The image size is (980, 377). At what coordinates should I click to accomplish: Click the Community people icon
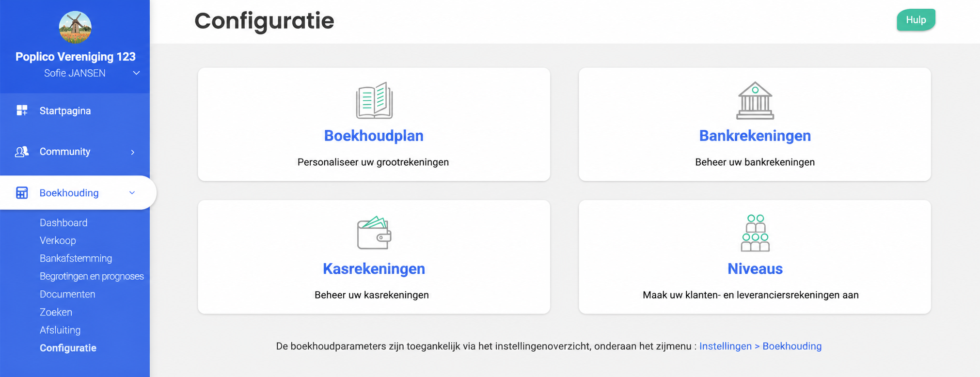[x=22, y=152]
